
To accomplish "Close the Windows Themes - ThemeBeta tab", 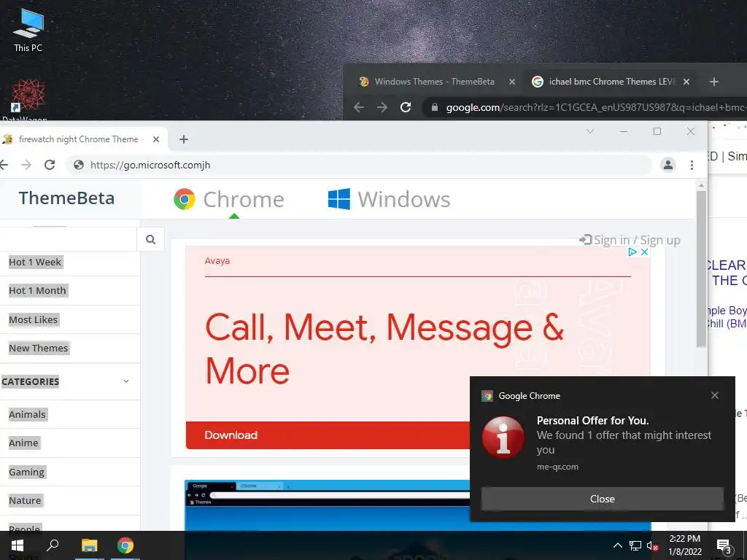I will coord(511,82).
